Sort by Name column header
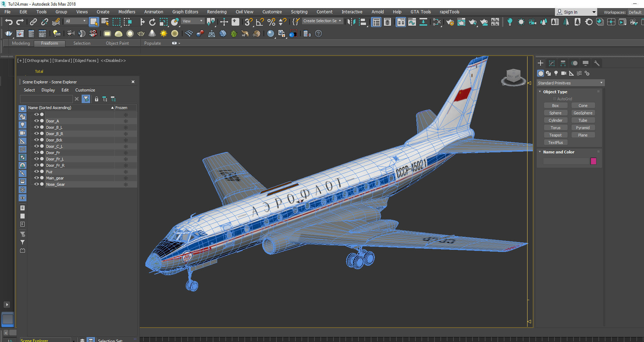The width and height of the screenshot is (644, 342). click(x=71, y=108)
